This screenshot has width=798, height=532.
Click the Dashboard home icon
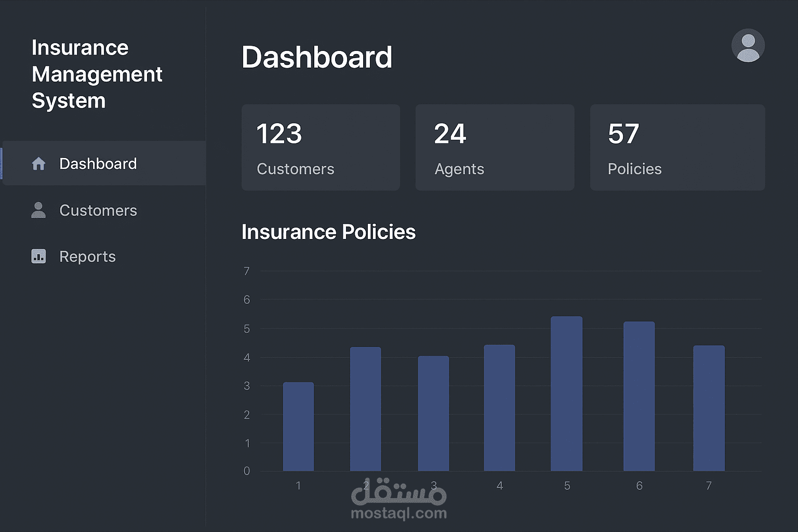(x=38, y=164)
